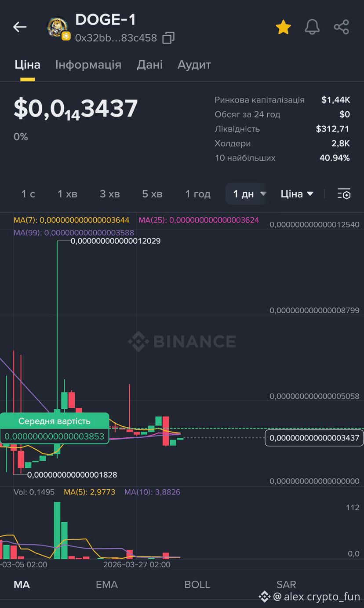364x608 pixels.
Task: Go back with the arrow icon
Action: click(x=20, y=27)
